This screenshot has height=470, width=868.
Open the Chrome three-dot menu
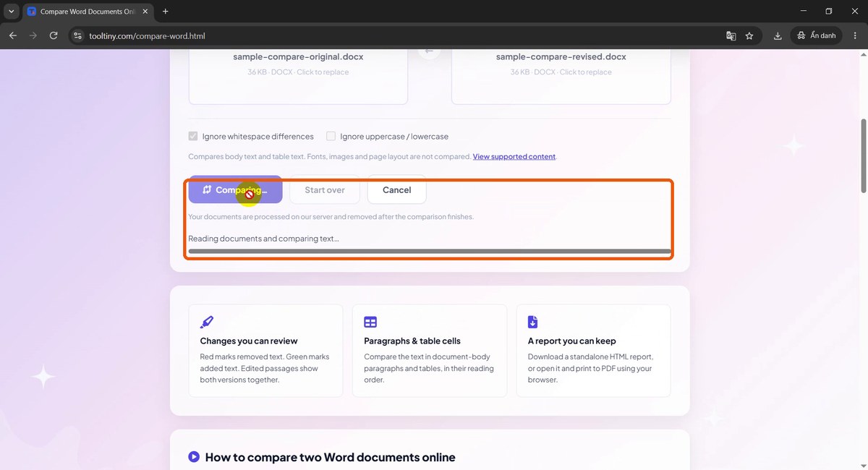854,35
